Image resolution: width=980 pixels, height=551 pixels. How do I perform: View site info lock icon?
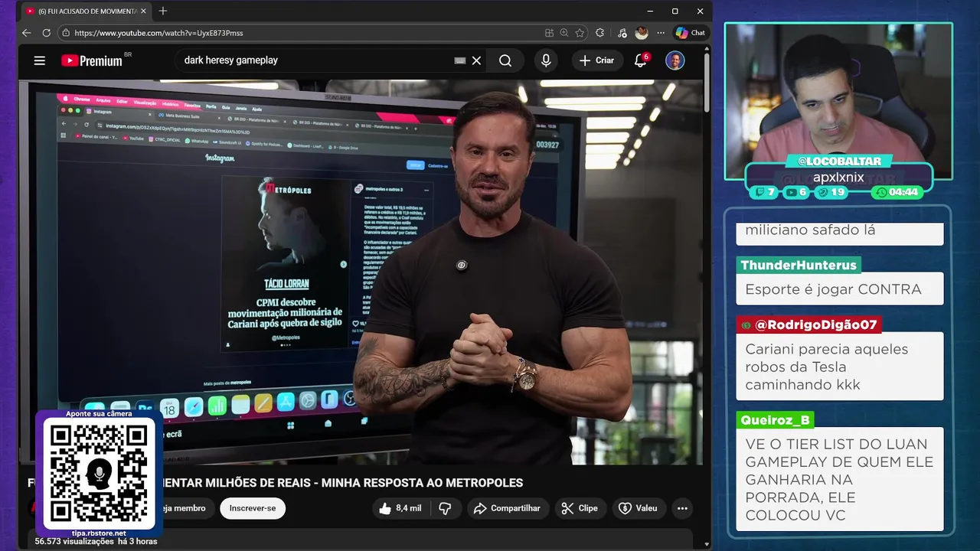tap(66, 33)
